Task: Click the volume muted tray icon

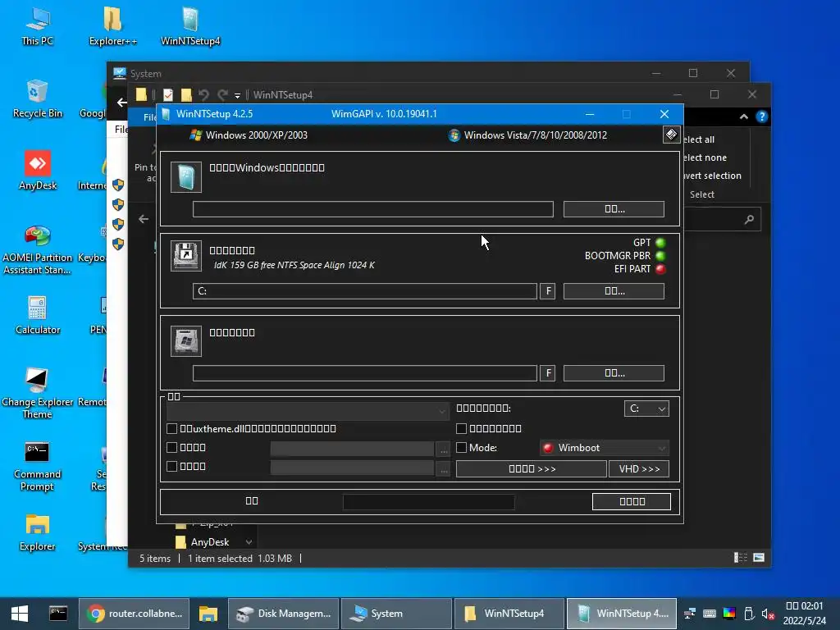Action: pyautogui.click(x=768, y=614)
